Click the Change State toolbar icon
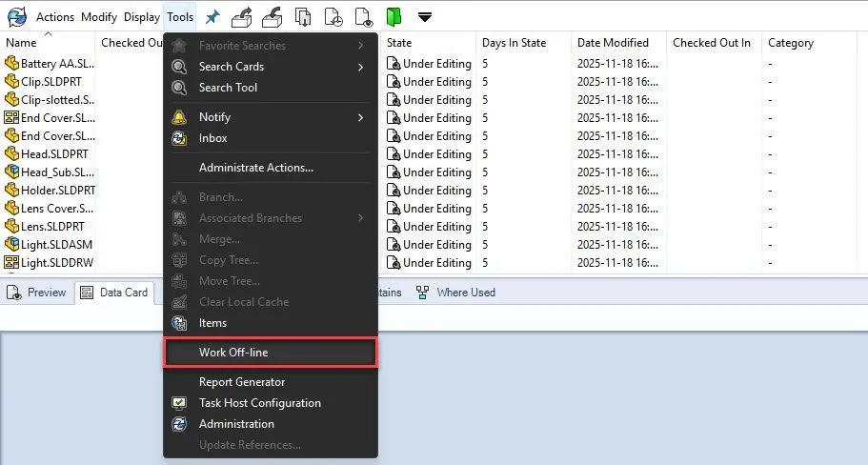868x465 pixels. point(364,17)
